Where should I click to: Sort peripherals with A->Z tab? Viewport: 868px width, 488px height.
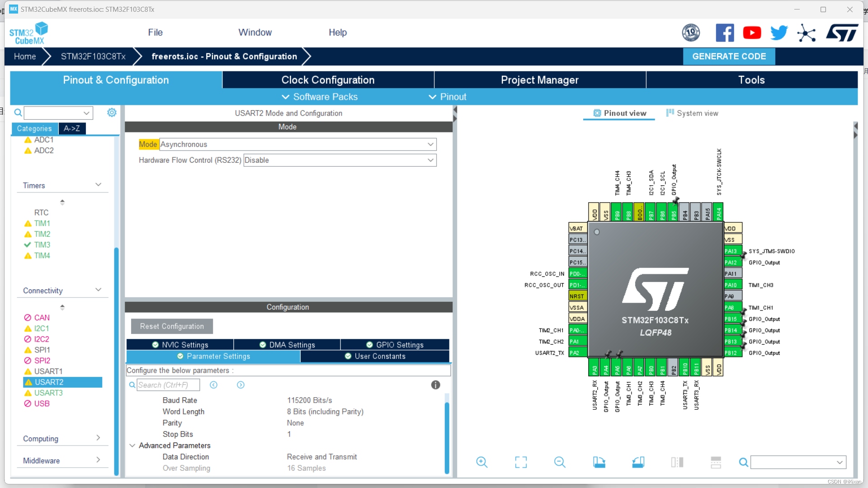coord(72,128)
